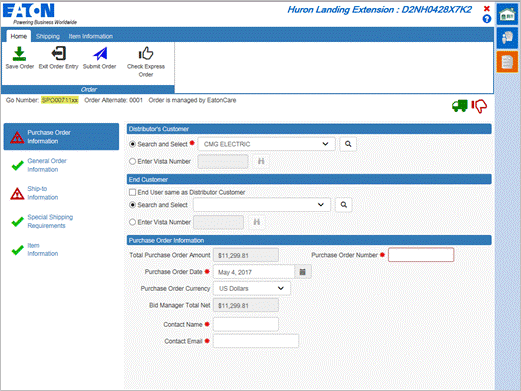Click the home building icon in right sidebar
Viewport: 521px width, 391px height.
tap(507, 14)
